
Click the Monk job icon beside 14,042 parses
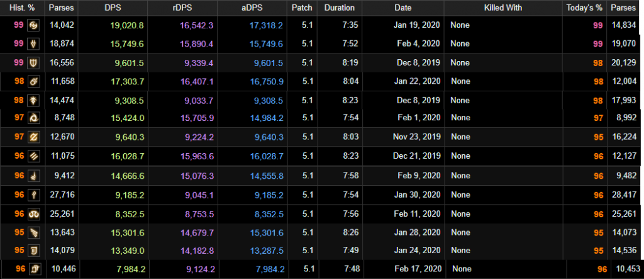[33, 26]
